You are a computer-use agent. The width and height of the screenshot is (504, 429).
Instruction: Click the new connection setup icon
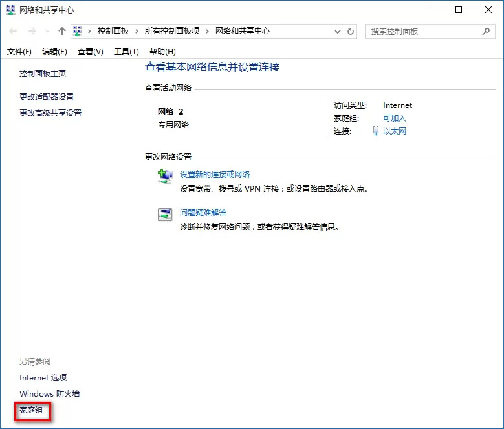[165, 177]
